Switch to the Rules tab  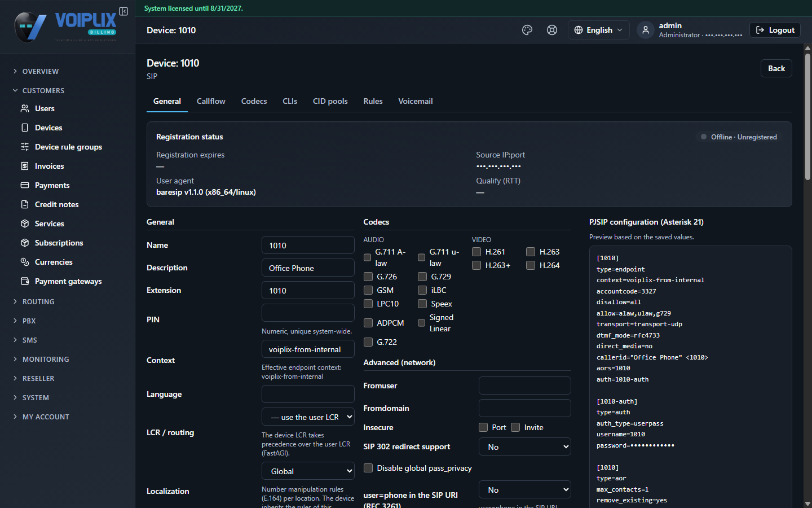373,101
